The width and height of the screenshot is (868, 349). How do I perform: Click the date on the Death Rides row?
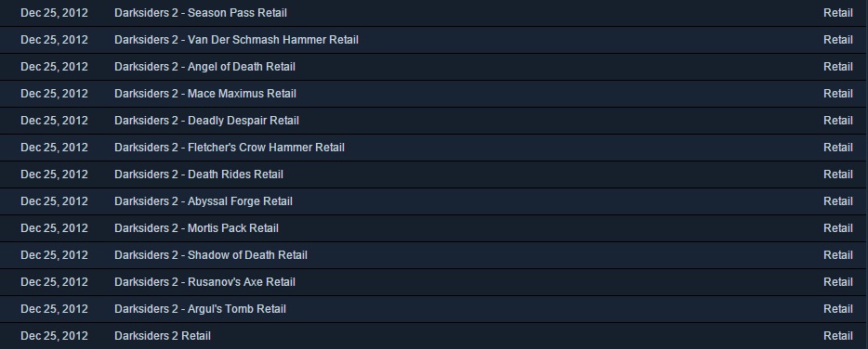[x=54, y=174]
